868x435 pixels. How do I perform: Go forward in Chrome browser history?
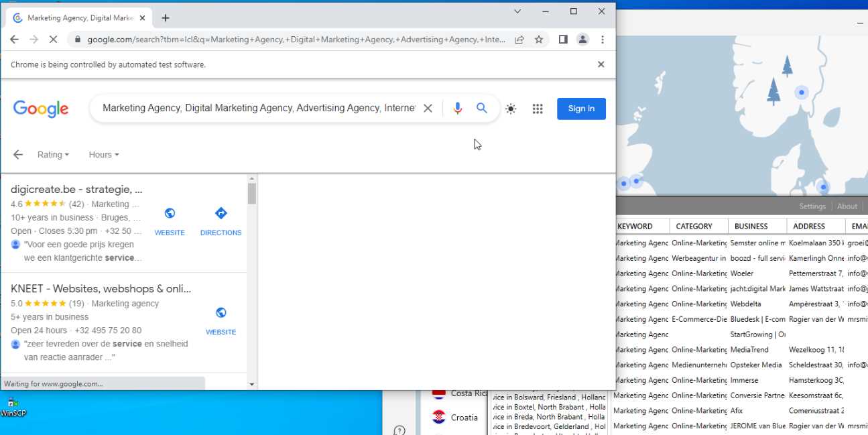click(x=34, y=40)
